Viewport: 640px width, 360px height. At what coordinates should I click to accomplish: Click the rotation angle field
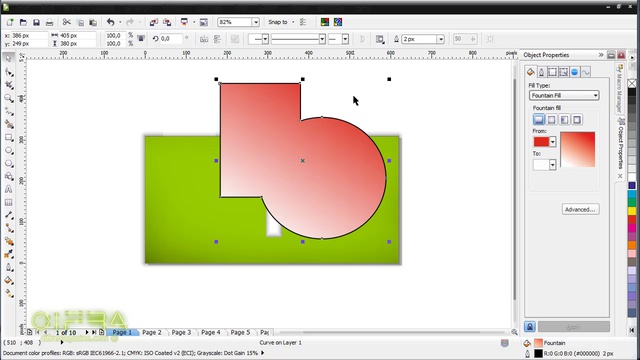(171, 39)
